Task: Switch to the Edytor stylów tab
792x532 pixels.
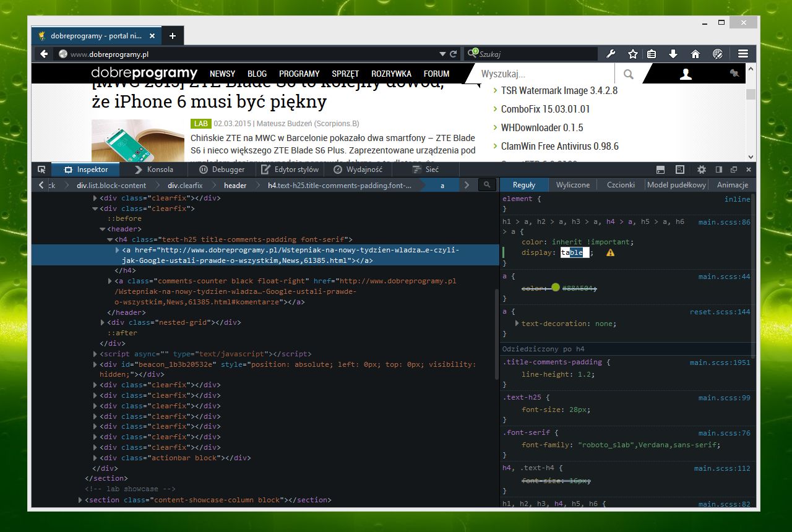Action: point(290,169)
